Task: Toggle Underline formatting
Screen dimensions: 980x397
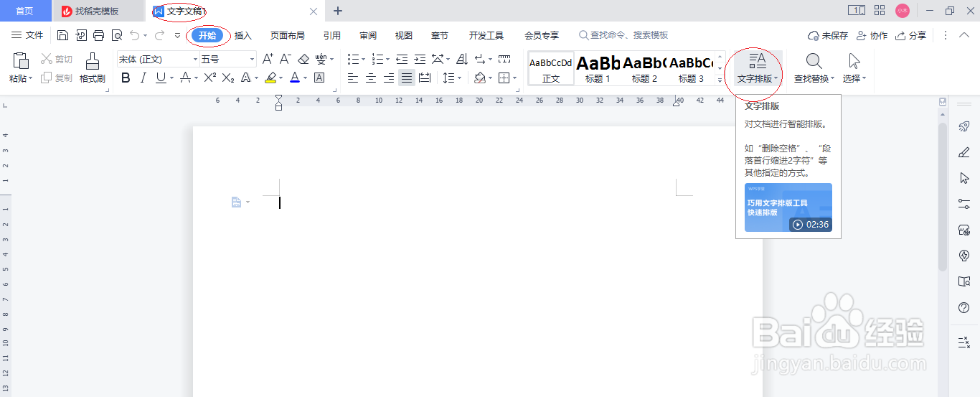Action: point(161,78)
